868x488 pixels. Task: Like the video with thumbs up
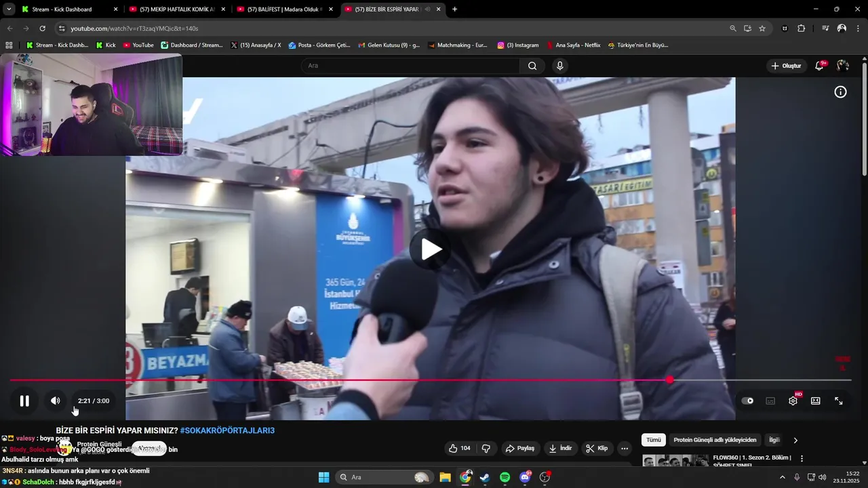(459, 448)
